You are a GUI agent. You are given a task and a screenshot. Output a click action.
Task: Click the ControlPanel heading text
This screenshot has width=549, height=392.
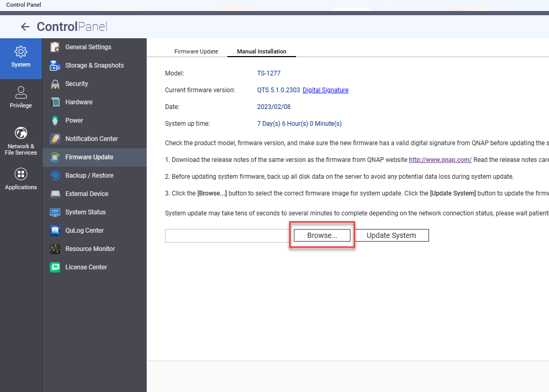click(x=72, y=27)
